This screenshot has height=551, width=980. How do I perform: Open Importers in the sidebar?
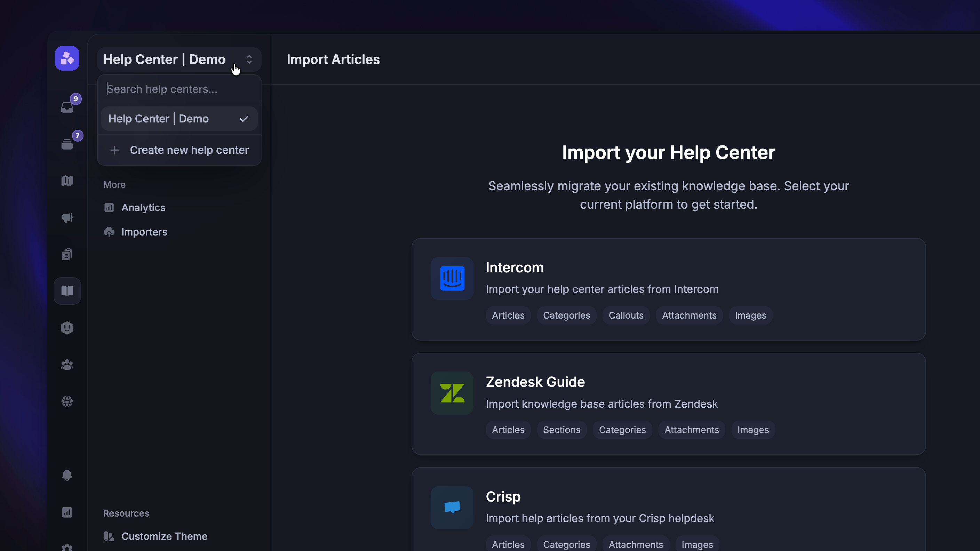pyautogui.click(x=135, y=232)
